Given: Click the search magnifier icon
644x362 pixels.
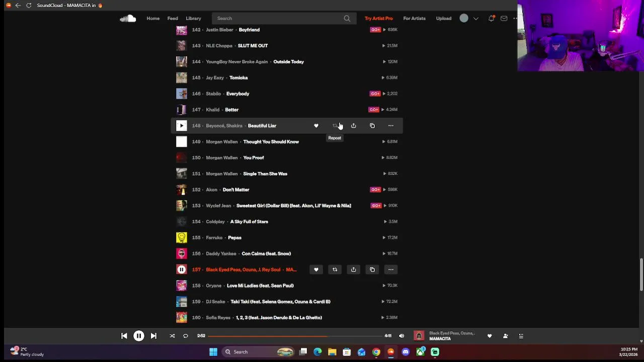Looking at the screenshot, I should pos(347,19).
